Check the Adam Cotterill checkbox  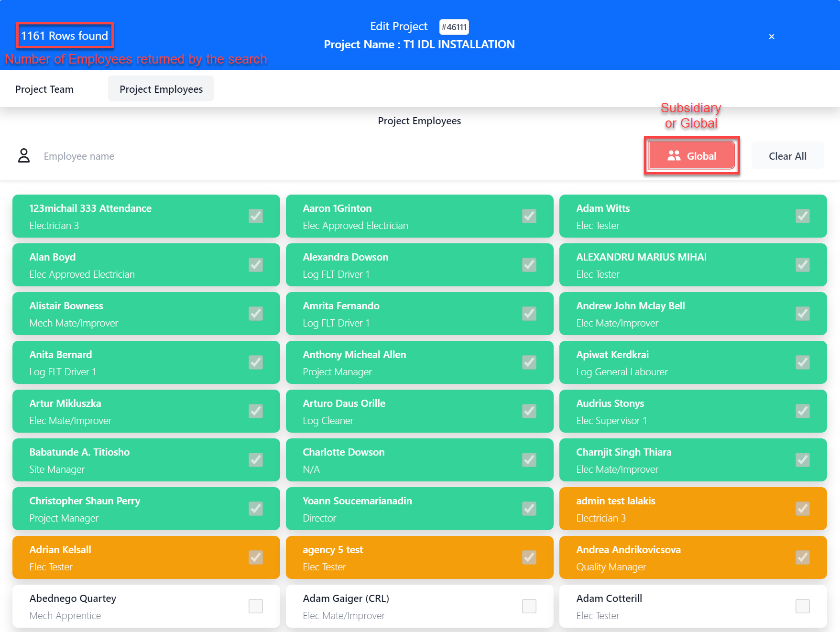(x=803, y=606)
